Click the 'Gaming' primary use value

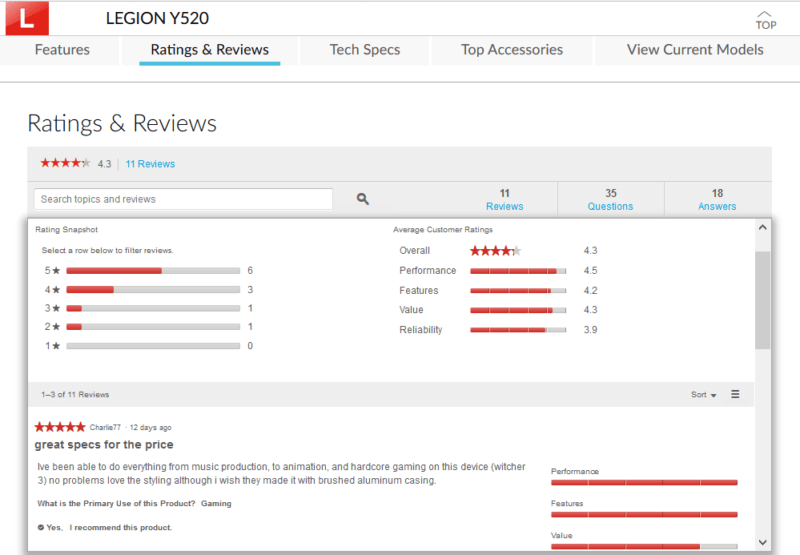[216, 503]
